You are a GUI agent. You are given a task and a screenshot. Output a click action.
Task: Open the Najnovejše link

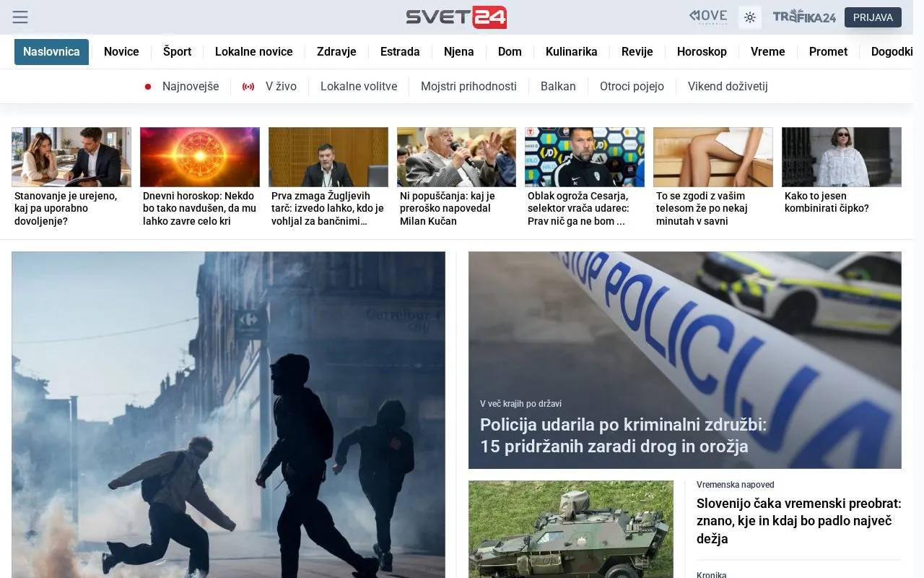click(191, 87)
